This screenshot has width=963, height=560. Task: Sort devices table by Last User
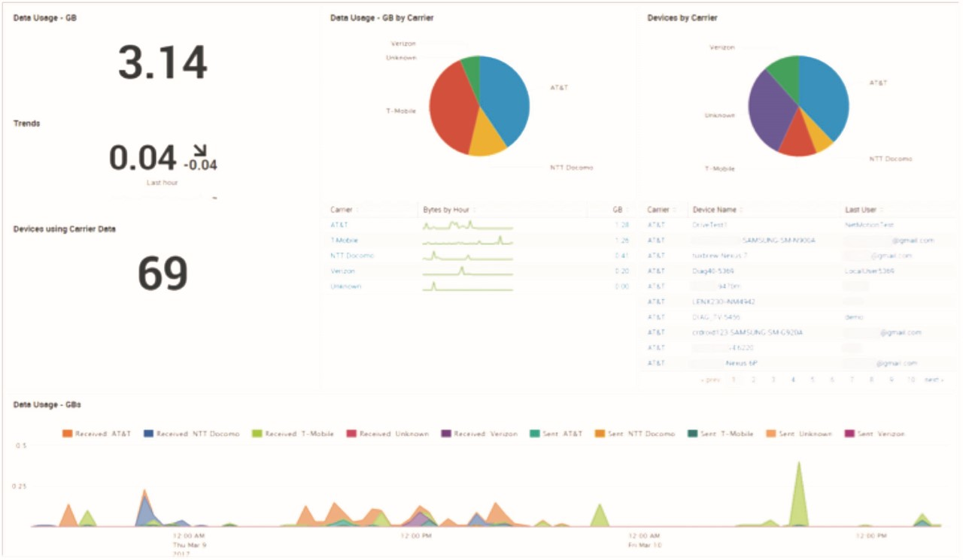[x=861, y=210]
